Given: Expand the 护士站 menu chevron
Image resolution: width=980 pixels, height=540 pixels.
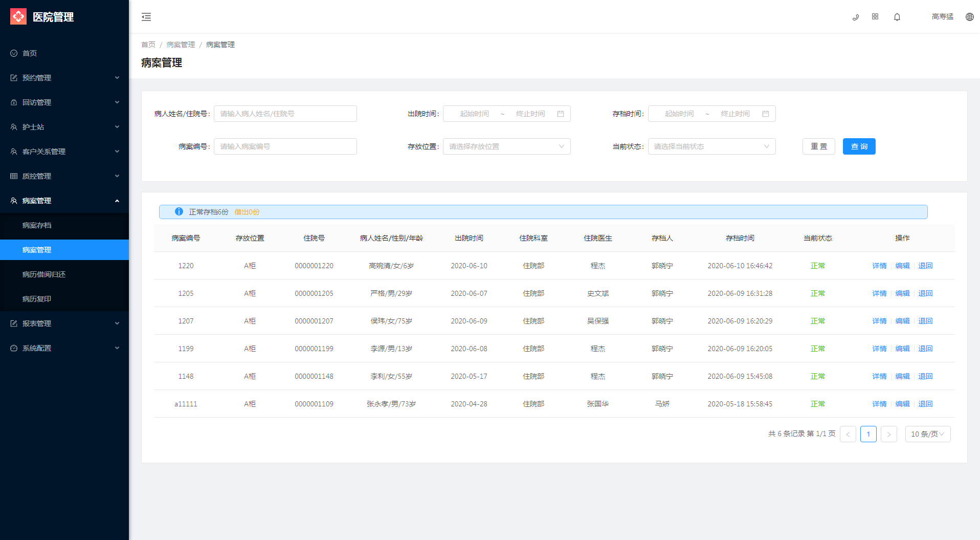Looking at the screenshot, I should pyautogui.click(x=117, y=127).
